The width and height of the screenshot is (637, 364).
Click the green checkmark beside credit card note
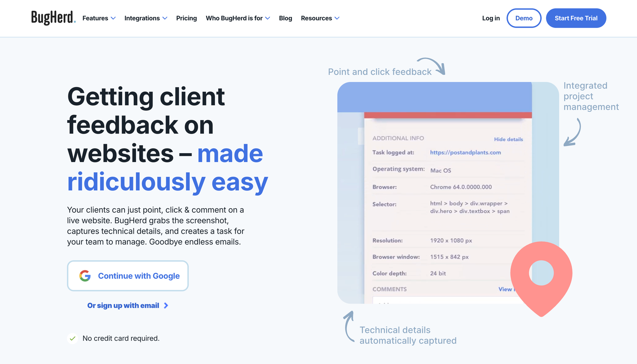click(73, 339)
